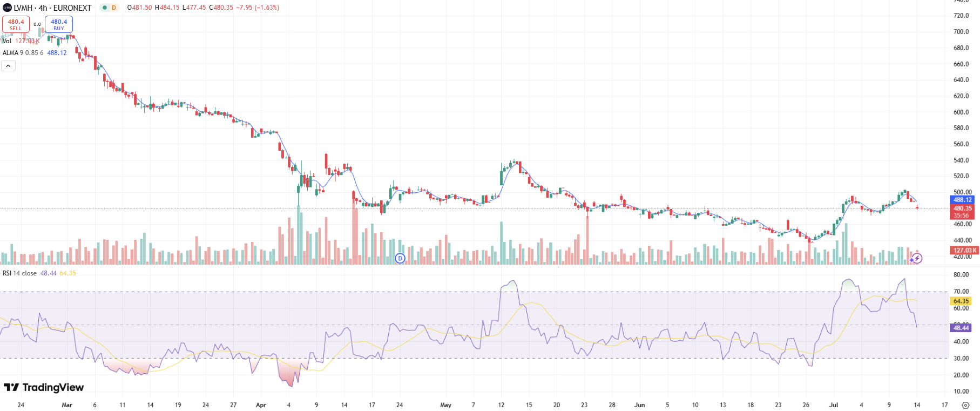Click the L477.45 low value in header
980x411 pixels.
click(194, 8)
